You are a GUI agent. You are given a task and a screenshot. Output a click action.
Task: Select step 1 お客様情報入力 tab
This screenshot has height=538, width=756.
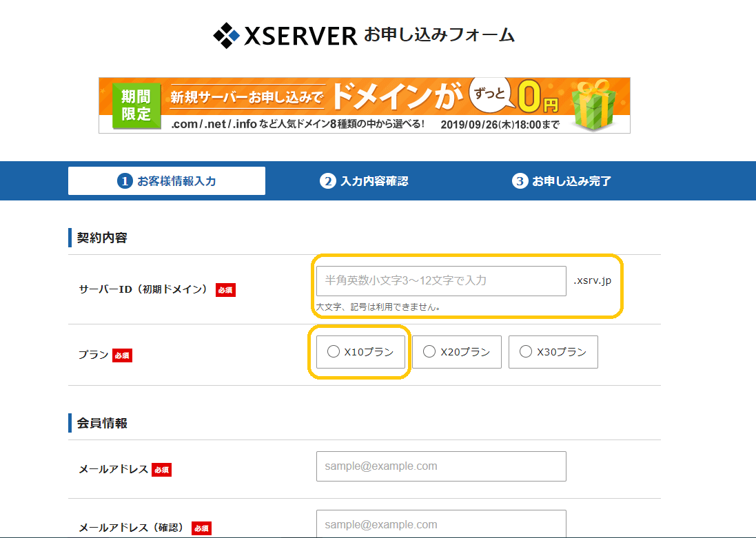(x=166, y=180)
